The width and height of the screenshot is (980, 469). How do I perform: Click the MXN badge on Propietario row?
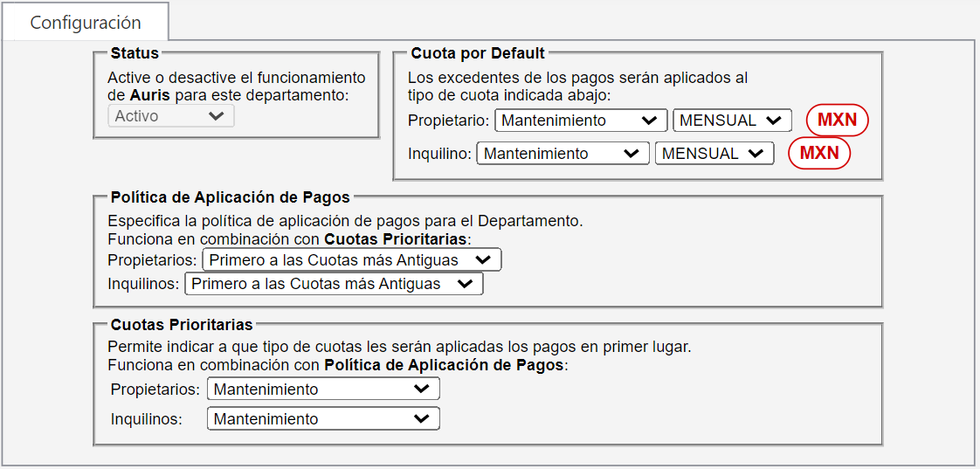coord(837,121)
